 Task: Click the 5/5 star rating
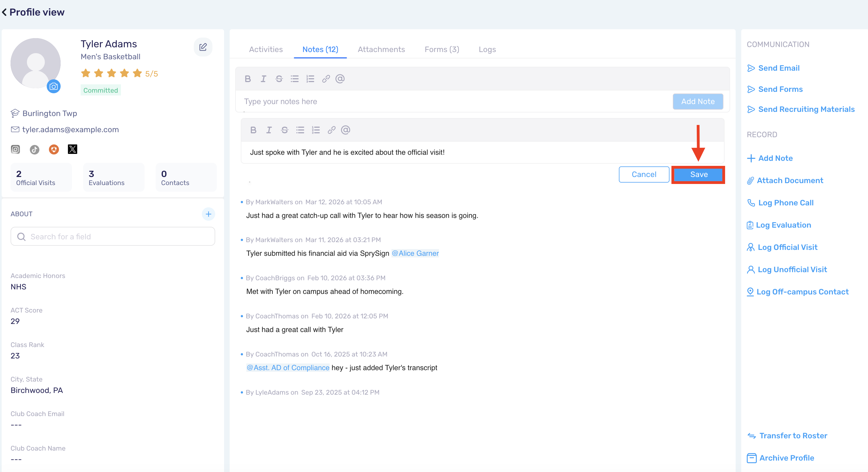119,73
